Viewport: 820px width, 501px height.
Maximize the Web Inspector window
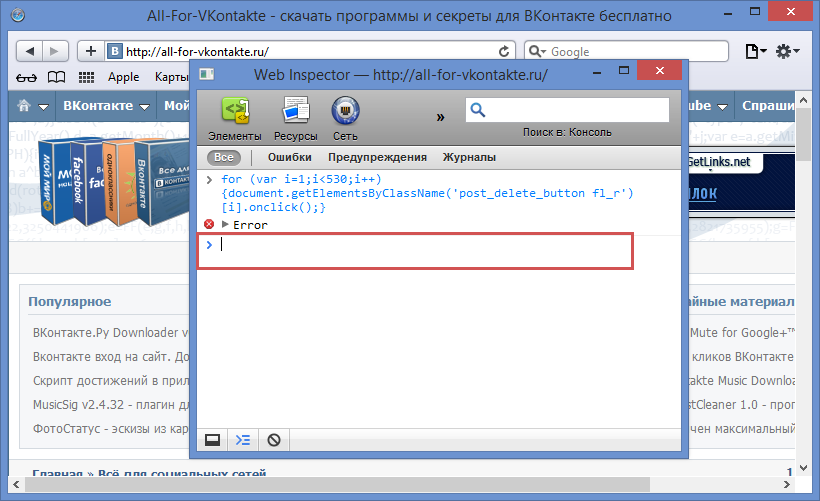(624, 70)
